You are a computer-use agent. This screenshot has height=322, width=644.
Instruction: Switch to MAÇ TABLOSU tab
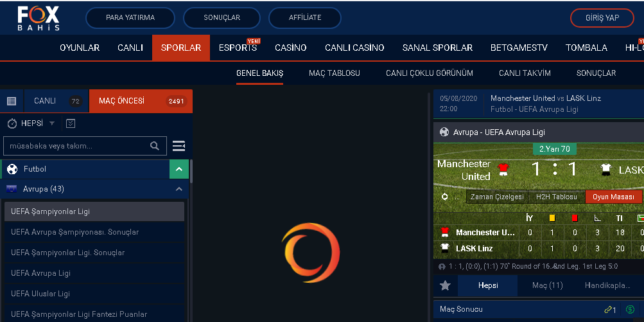click(x=335, y=73)
